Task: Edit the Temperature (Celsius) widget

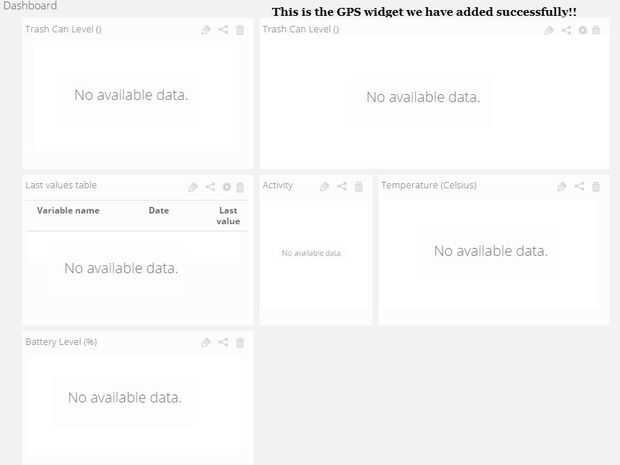Action: tap(562, 187)
